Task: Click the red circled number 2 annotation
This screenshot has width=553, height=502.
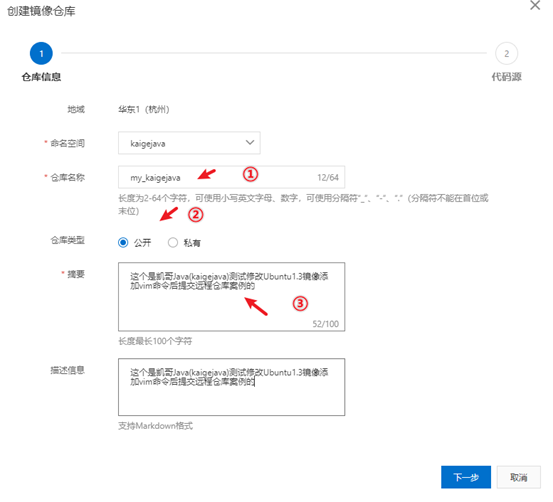Action: (x=196, y=214)
